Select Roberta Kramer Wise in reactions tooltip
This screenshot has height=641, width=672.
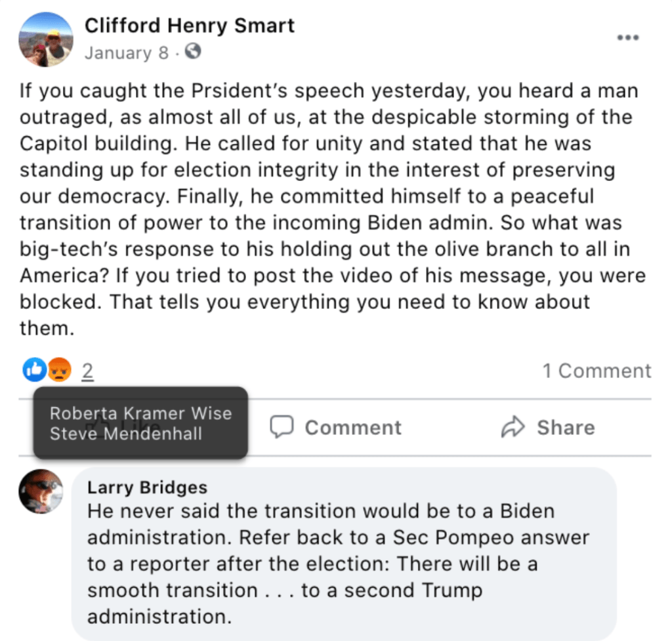140,413
